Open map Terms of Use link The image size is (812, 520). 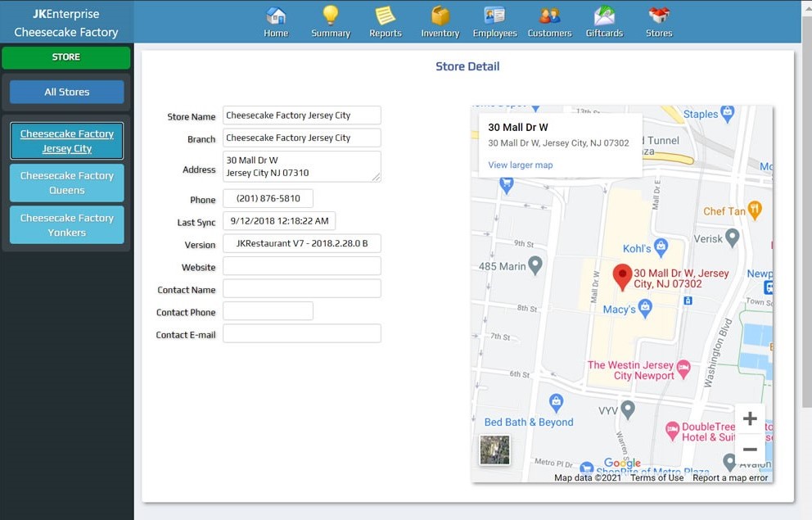point(656,477)
